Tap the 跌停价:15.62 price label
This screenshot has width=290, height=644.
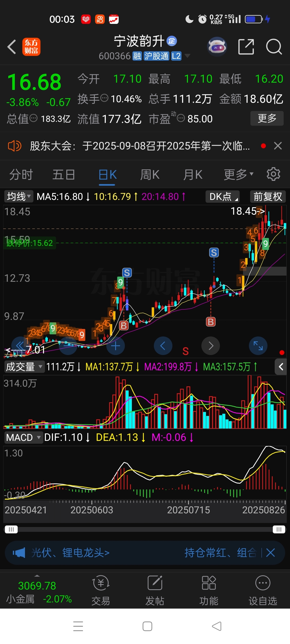pyautogui.click(x=30, y=243)
